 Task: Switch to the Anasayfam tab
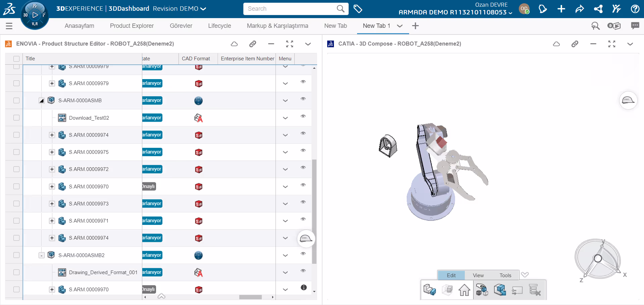[x=80, y=26]
